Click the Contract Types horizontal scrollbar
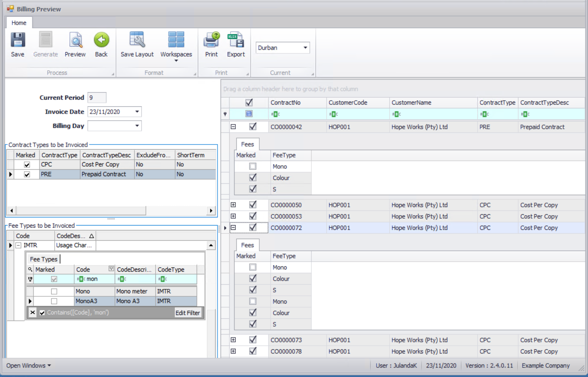 (80, 210)
